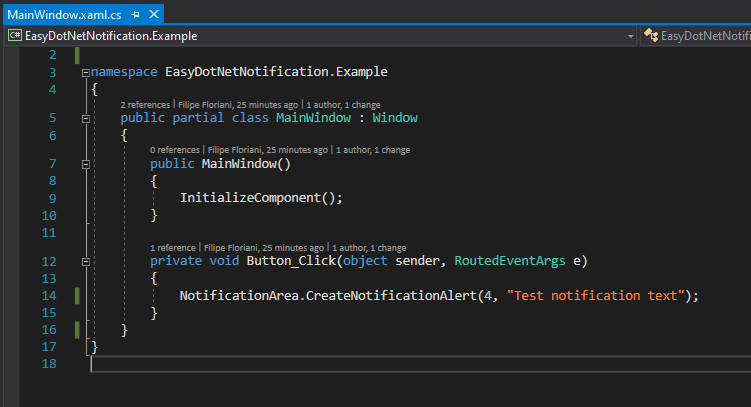
Task: Click the "Test notification text" string literal
Action: 595,295
